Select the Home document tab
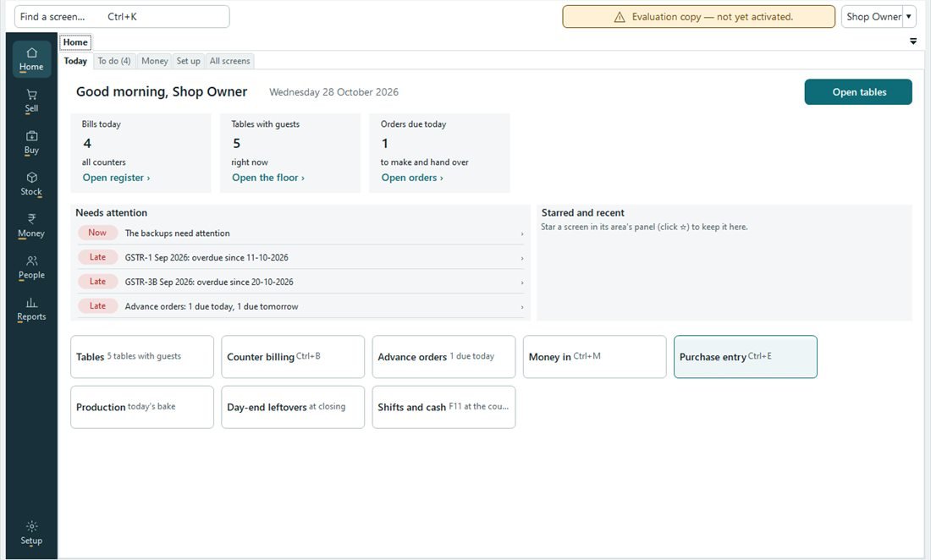The width and height of the screenshot is (931, 560). click(75, 42)
